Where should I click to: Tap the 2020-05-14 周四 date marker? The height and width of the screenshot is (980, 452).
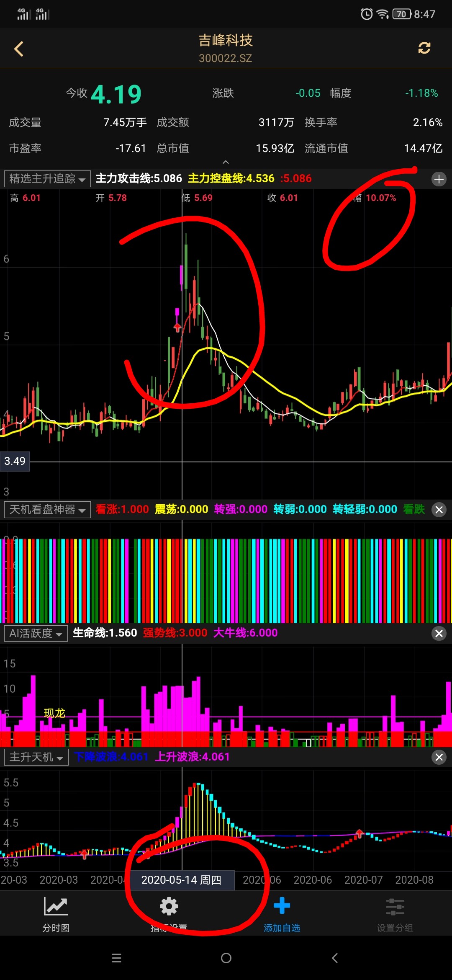182,880
